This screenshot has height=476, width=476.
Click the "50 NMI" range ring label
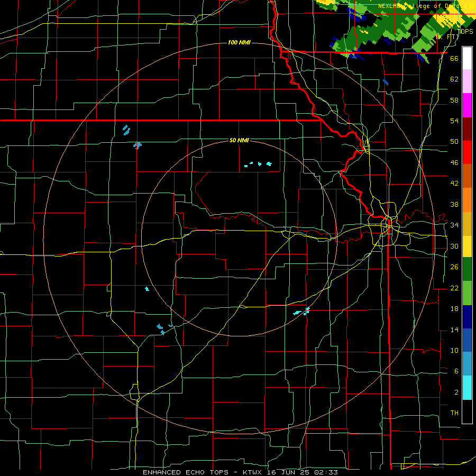pos(239,140)
